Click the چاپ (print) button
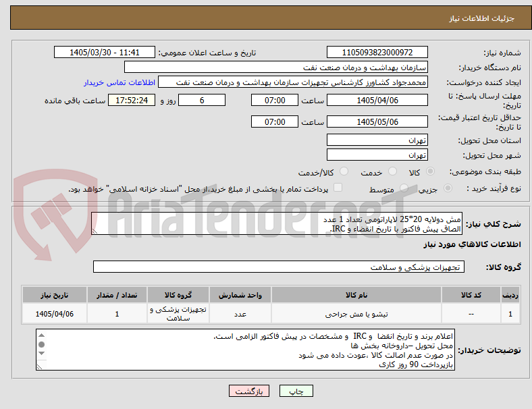532x409 pixels. [296, 391]
